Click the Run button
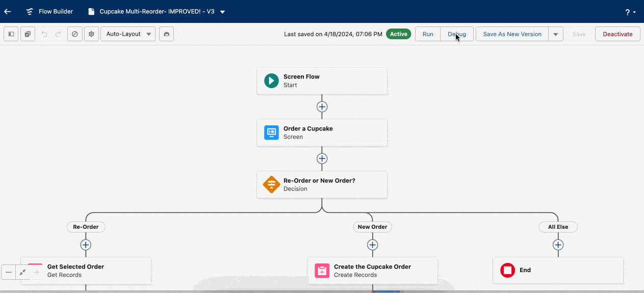Image resolution: width=644 pixels, height=293 pixels. pyautogui.click(x=428, y=34)
